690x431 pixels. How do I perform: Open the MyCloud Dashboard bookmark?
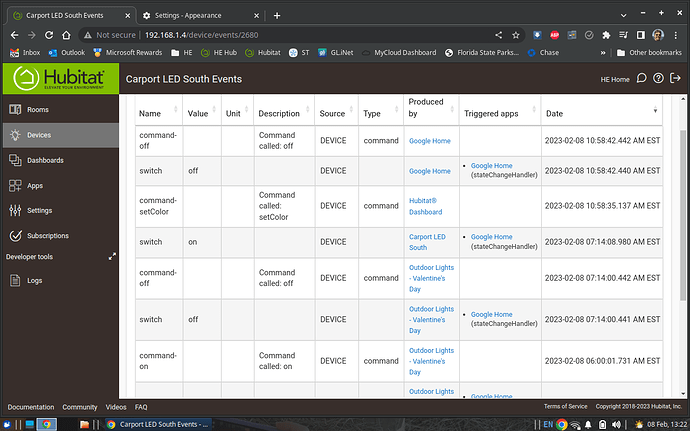tap(400, 52)
